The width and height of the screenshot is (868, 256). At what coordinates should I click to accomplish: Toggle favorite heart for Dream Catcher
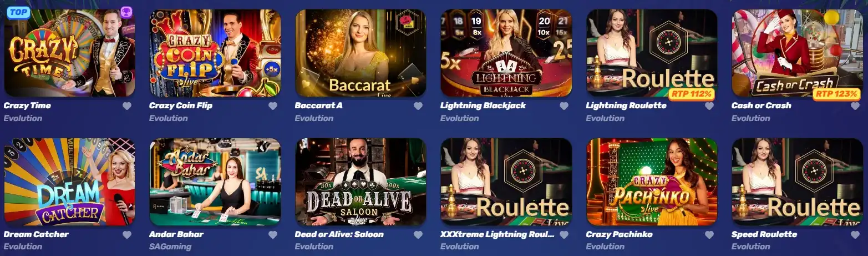point(127,235)
